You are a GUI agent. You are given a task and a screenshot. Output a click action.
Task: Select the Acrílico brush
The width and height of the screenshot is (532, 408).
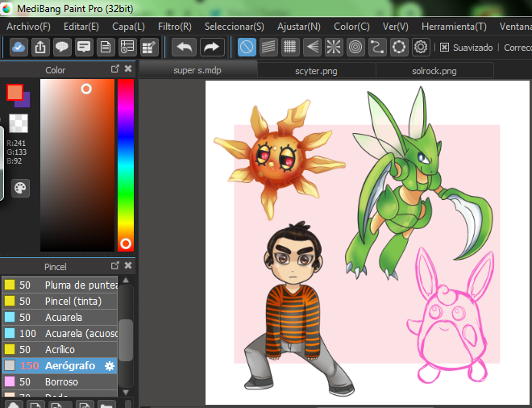[x=60, y=350]
